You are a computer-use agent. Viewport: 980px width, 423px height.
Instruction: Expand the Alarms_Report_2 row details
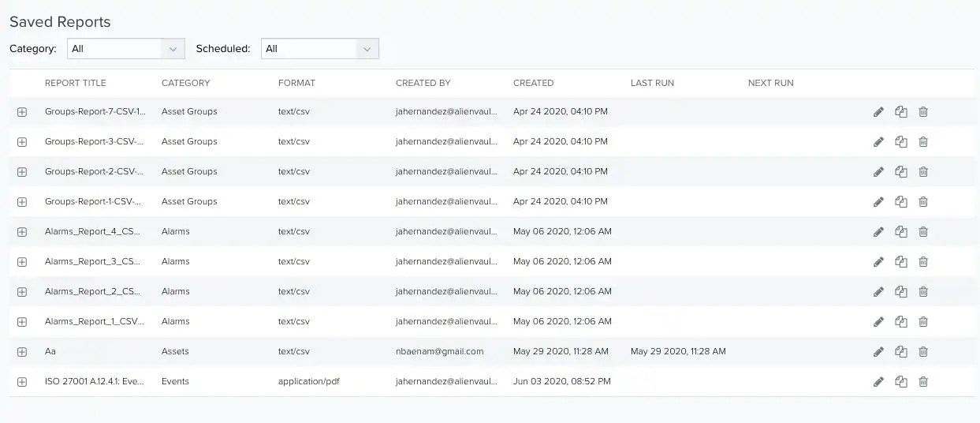[x=22, y=292]
